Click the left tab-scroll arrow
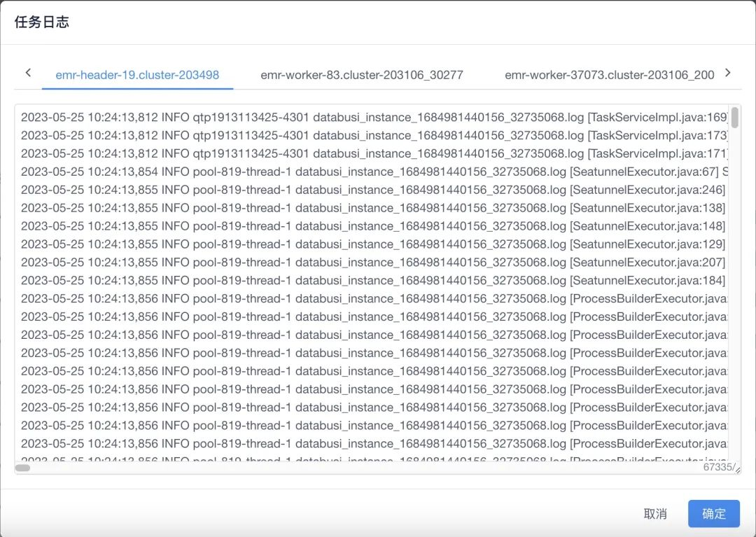756x537 pixels. coord(28,73)
